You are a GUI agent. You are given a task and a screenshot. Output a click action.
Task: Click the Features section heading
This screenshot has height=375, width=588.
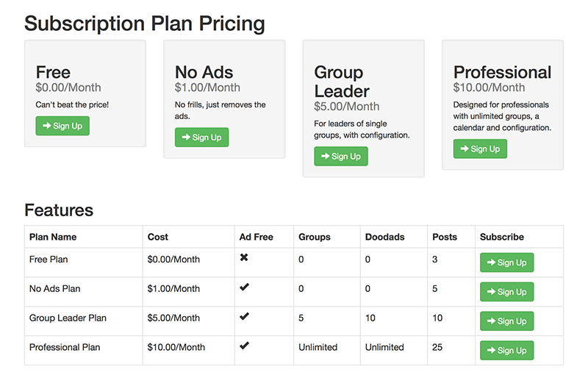click(59, 210)
